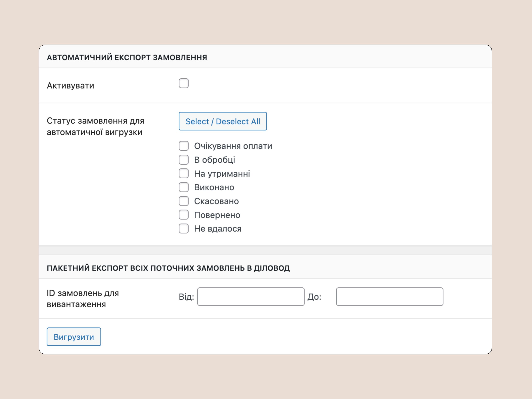
Task: Enable the Повернено status checkbox
Action: pyautogui.click(x=183, y=215)
